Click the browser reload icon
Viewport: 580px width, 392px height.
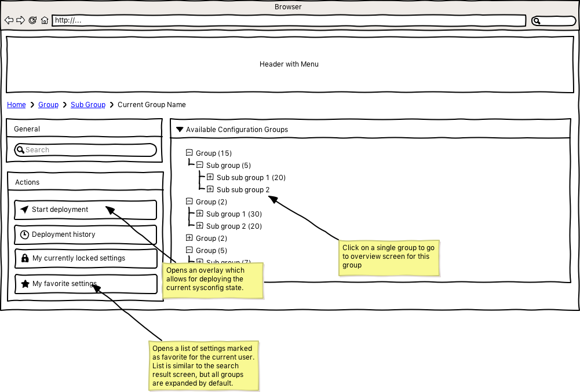pos(32,20)
